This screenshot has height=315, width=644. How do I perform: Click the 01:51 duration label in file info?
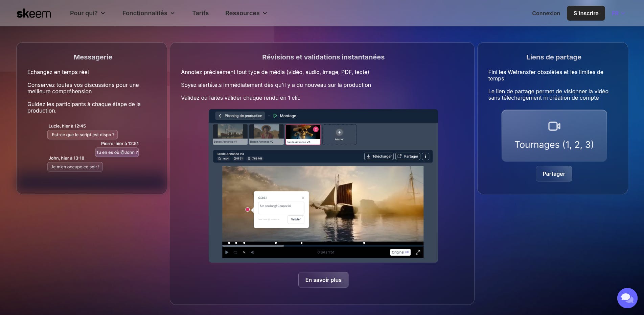238,159
